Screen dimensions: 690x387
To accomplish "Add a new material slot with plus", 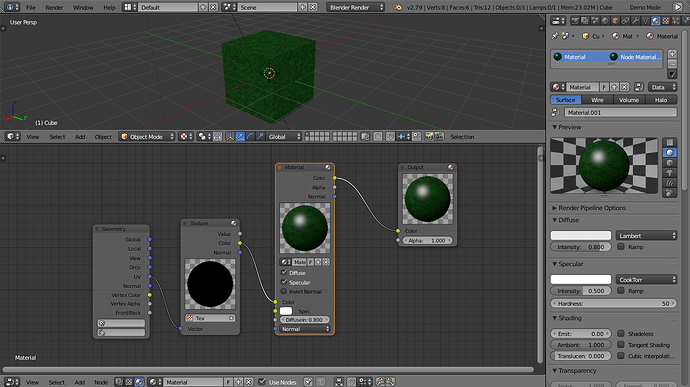I will point(672,54).
